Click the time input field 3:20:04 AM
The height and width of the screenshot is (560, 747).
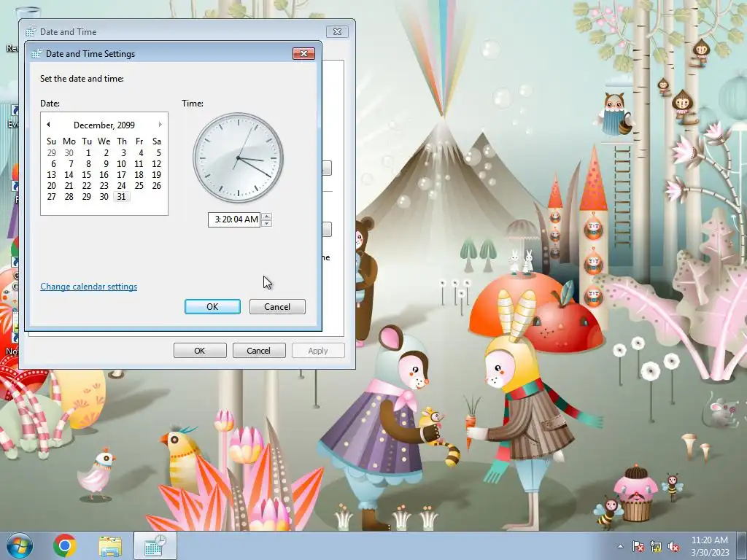coord(234,219)
